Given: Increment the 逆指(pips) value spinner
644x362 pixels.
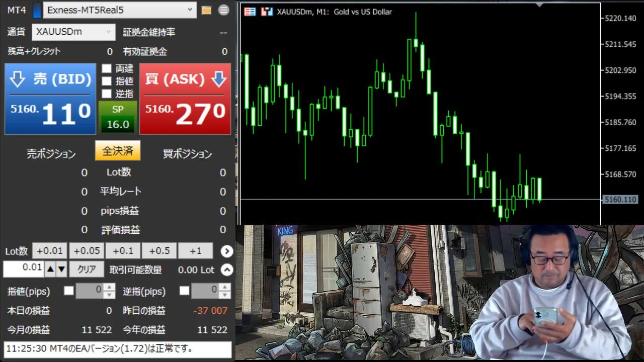Looking at the screenshot, I should coord(225,287).
